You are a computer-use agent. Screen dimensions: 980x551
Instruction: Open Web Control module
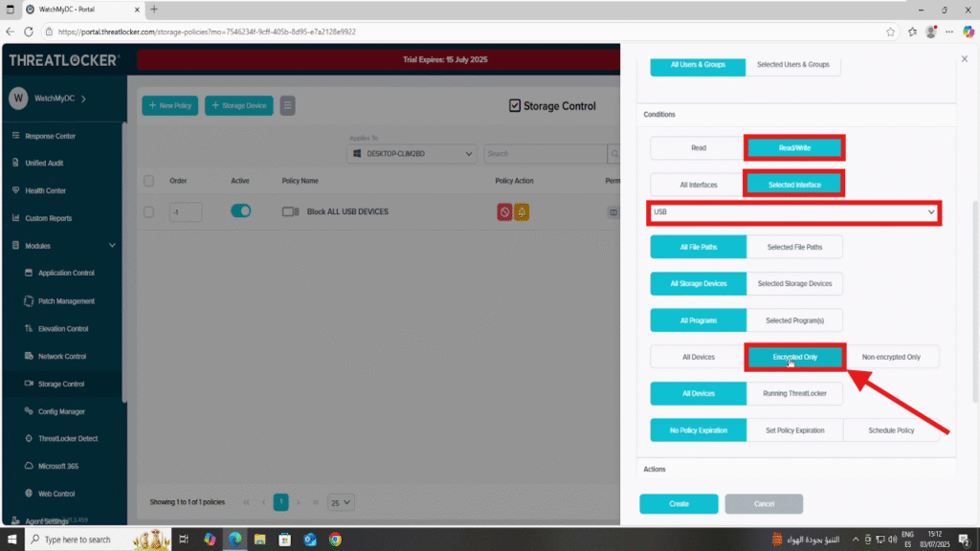pos(56,494)
